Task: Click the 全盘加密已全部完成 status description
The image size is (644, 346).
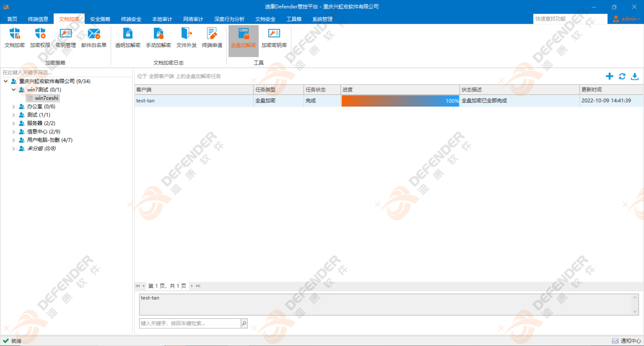Action: tap(484, 101)
